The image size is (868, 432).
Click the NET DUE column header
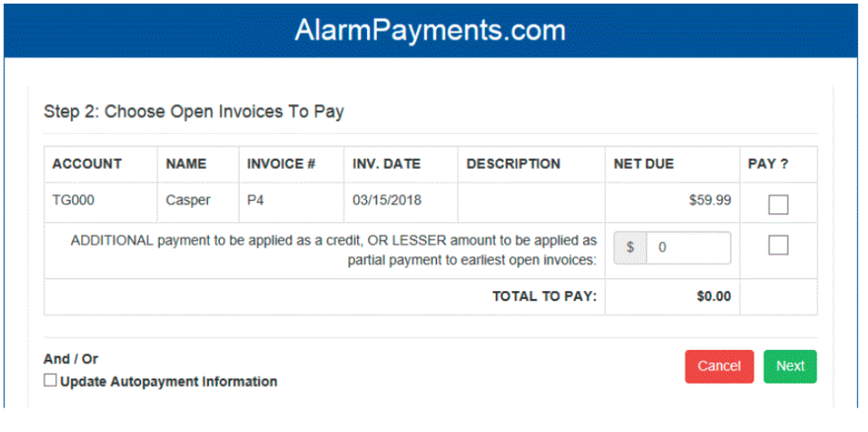coord(643,164)
